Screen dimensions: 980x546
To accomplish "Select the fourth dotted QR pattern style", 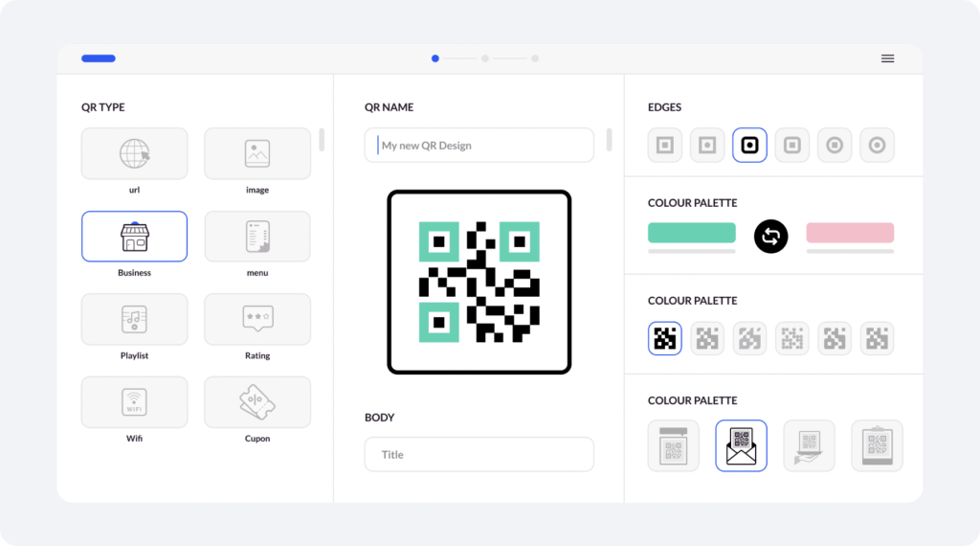I will pyautogui.click(x=792, y=338).
